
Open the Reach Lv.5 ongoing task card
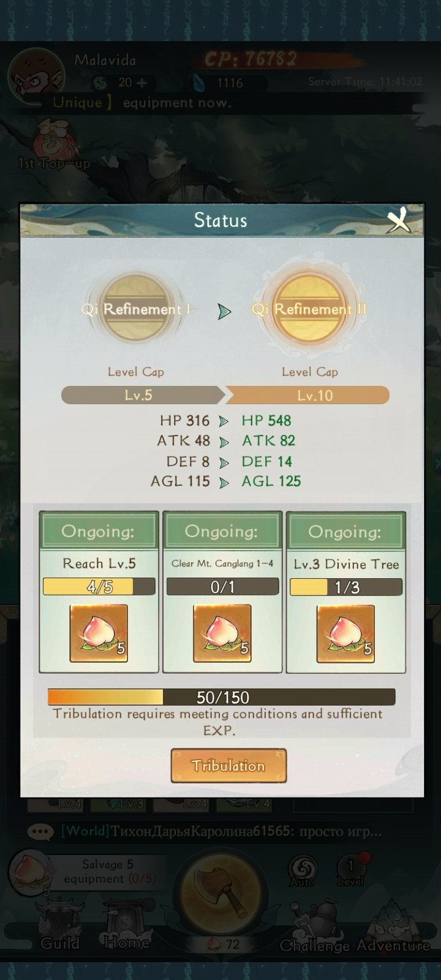(99, 592)
